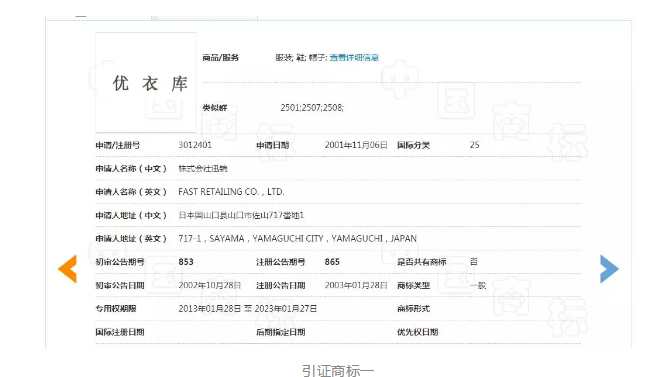Click the international class value 25
665x377 pixels.
(475, 145)
